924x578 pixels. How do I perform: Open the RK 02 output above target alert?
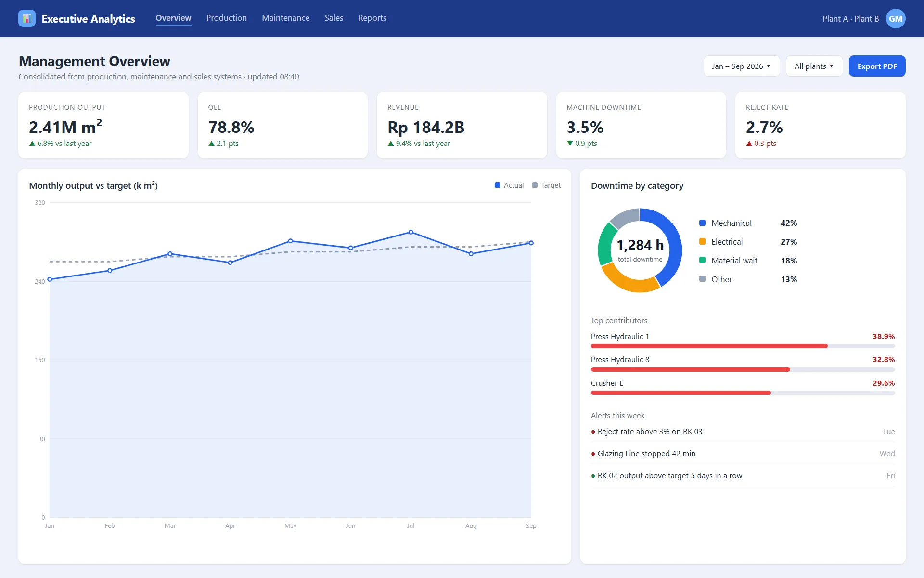point(743,476)
